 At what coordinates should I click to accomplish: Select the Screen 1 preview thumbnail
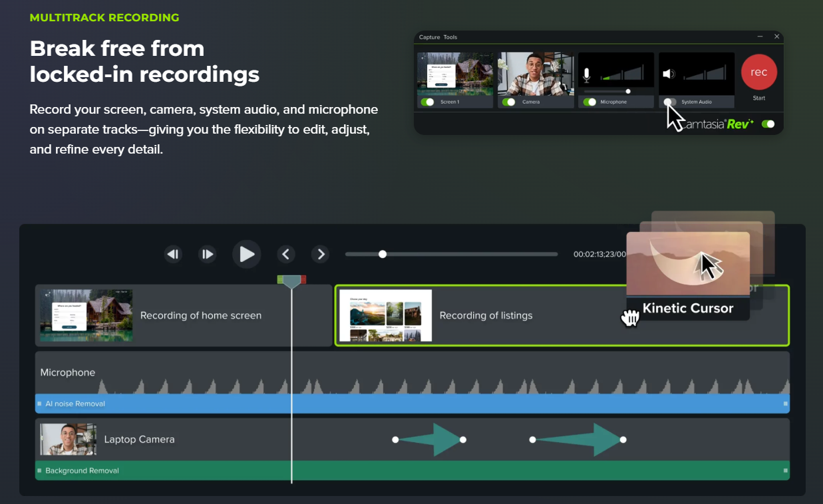[455, 74]
